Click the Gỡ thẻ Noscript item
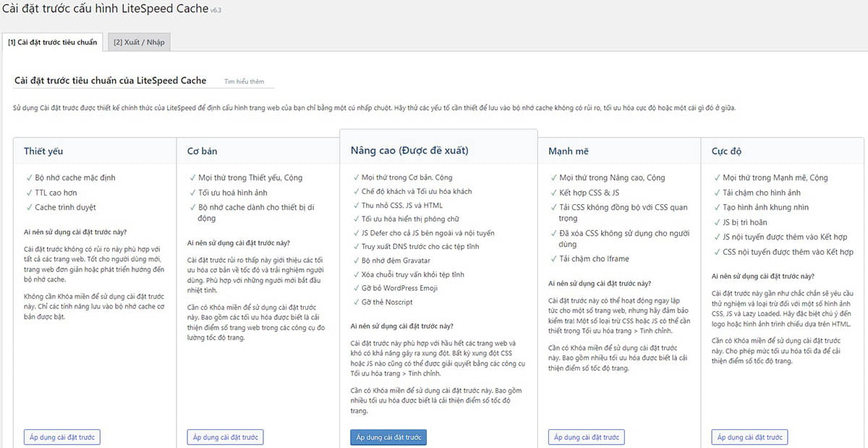 386,302
